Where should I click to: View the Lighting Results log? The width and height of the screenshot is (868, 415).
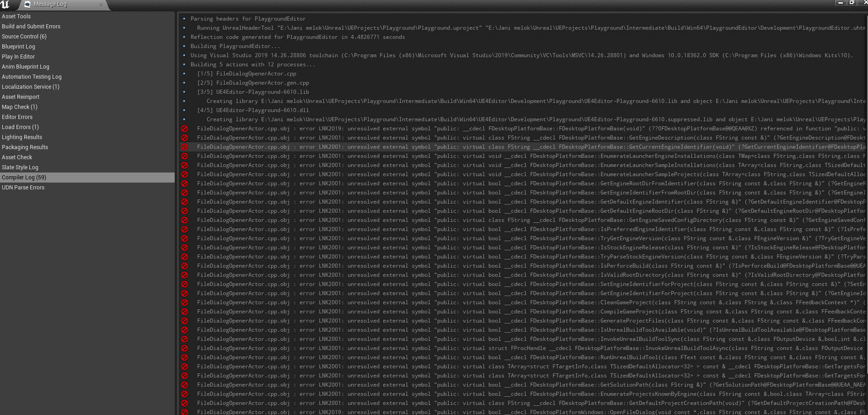click(22, 137)
